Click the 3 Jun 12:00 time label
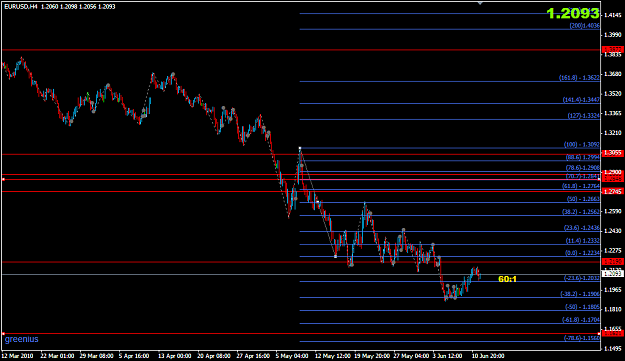The image size is (625, 361). coord(448,356)
